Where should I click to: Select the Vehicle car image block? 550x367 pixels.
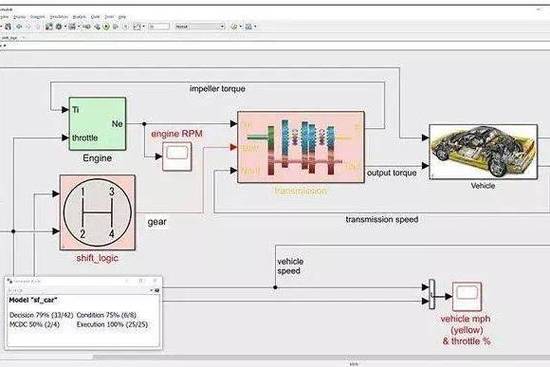point(483,152)
